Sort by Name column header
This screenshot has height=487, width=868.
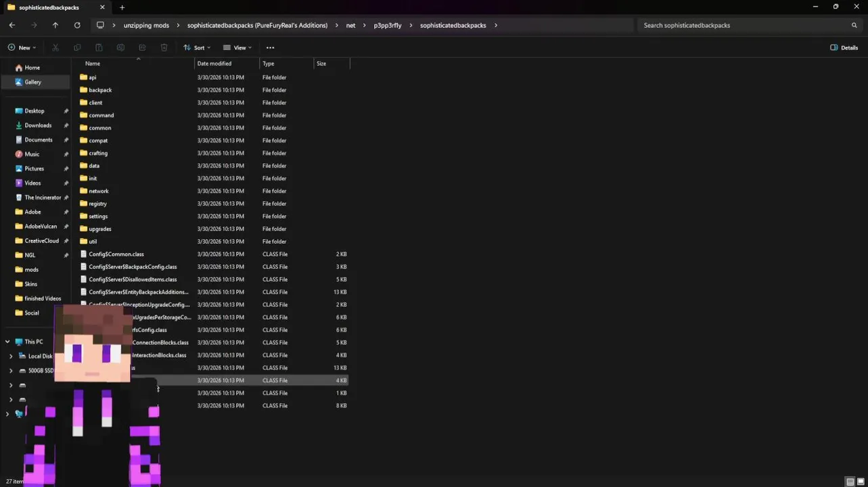tap(93, 64)
